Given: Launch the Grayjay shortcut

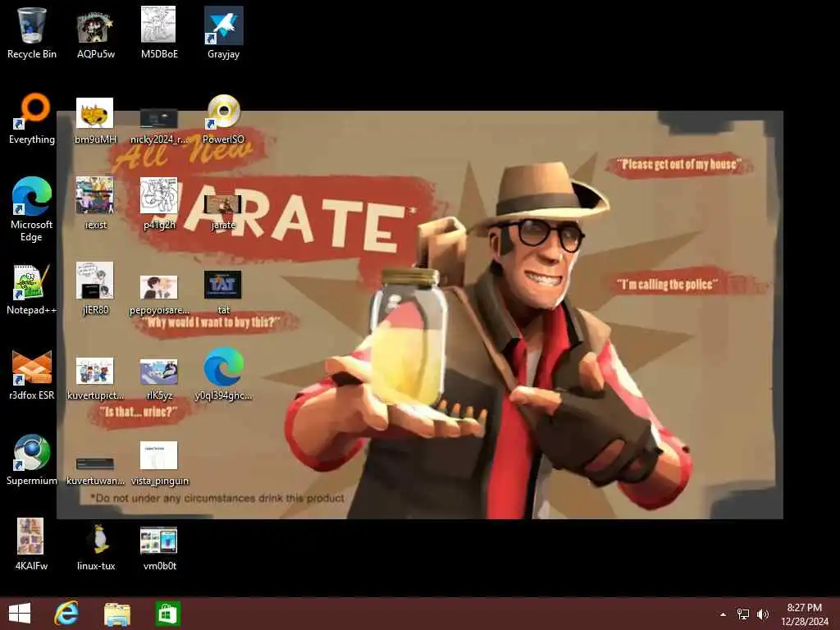Looking at the screenshot, I should (x=223, y=32).
